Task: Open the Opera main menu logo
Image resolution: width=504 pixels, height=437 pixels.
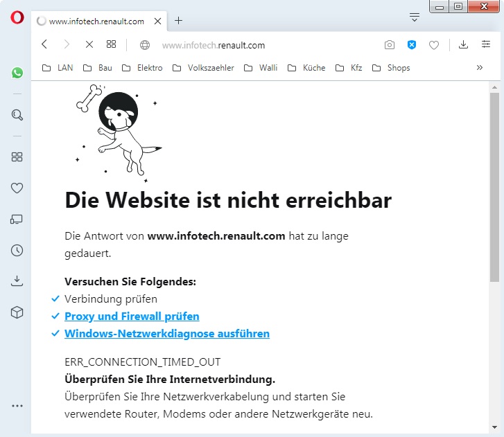Action: pyautogui.click(x=17, y=17)
